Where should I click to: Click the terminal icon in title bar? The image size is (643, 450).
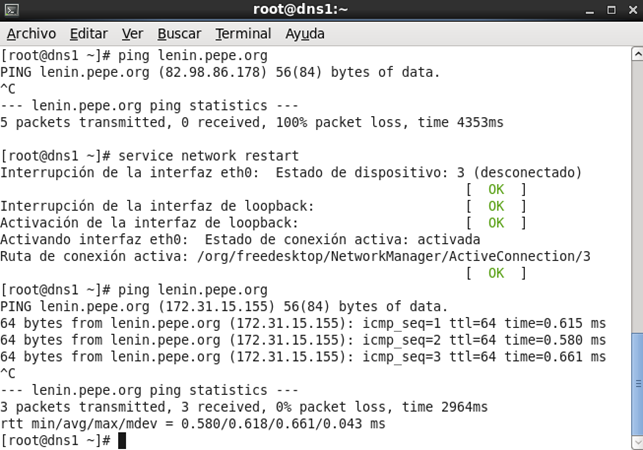tap(11, 10)
